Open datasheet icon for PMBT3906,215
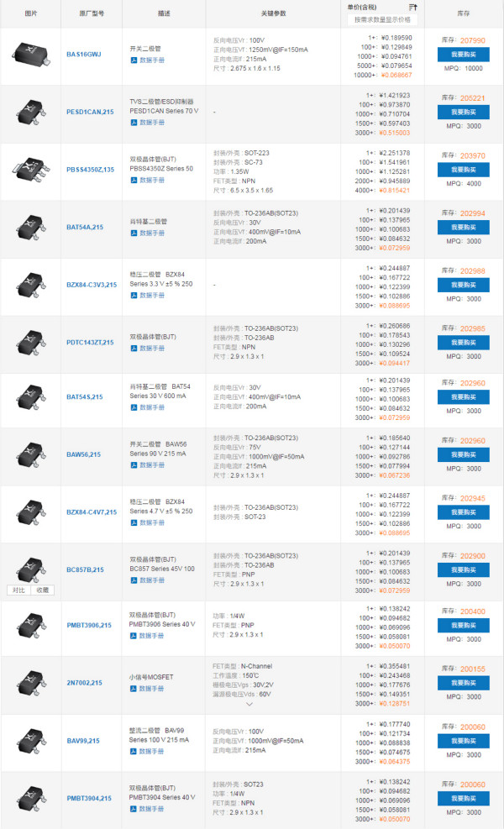 (134, 635)
